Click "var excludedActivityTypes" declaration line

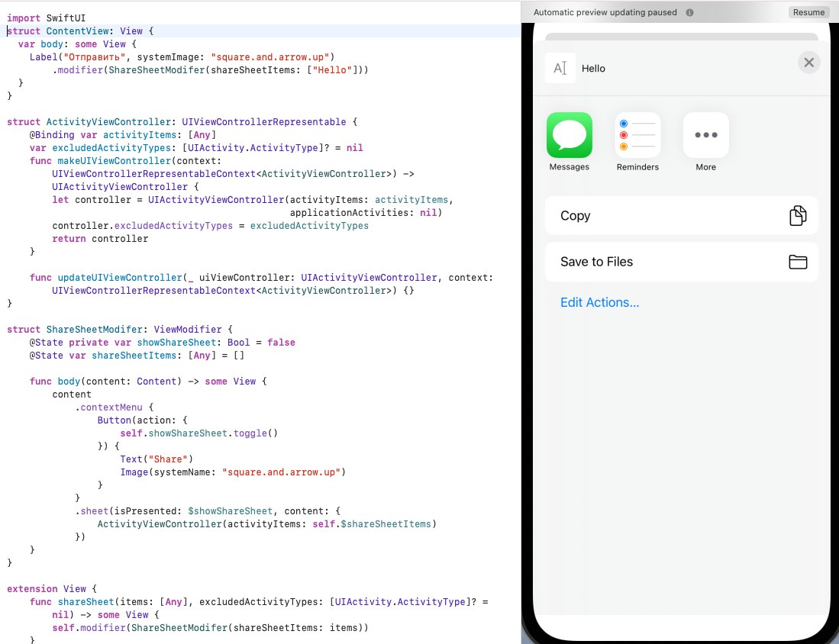coord(196,147)
